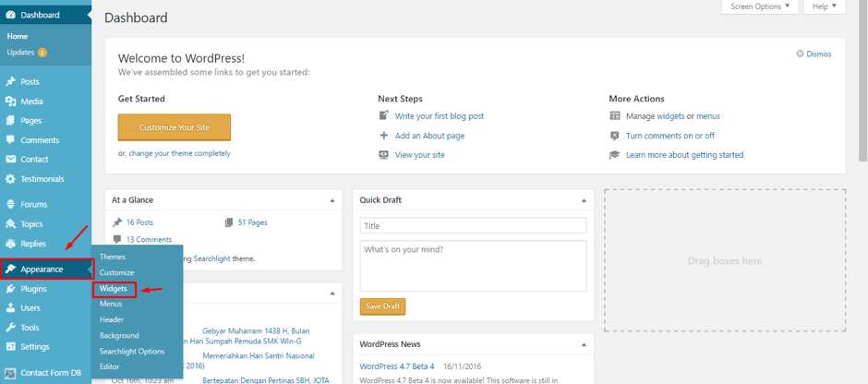Open the 51 Pages link
The height and width of the screenshot is (384, 868).
[252, 222]
